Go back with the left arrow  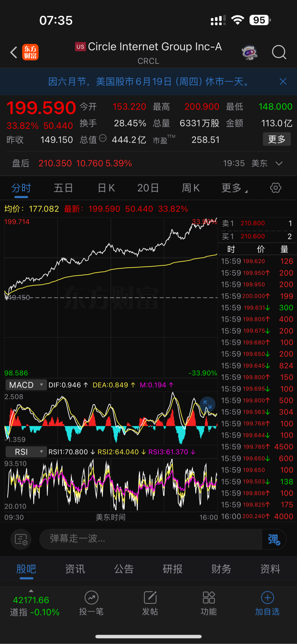point(14,52)
